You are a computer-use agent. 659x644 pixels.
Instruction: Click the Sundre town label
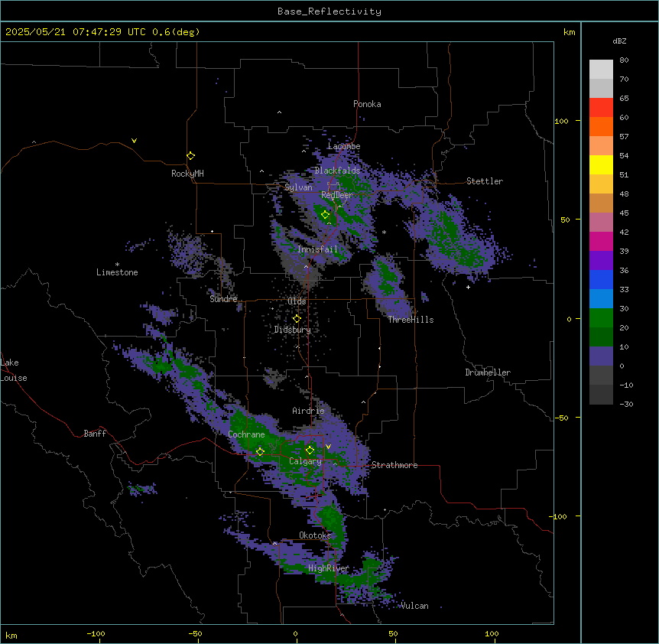223,299
